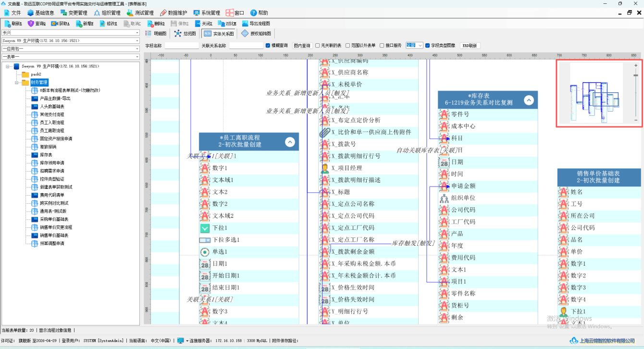This screenshot has height=349, width=644.
Task: Click the 图内查询 button
Action: (302, 46)
